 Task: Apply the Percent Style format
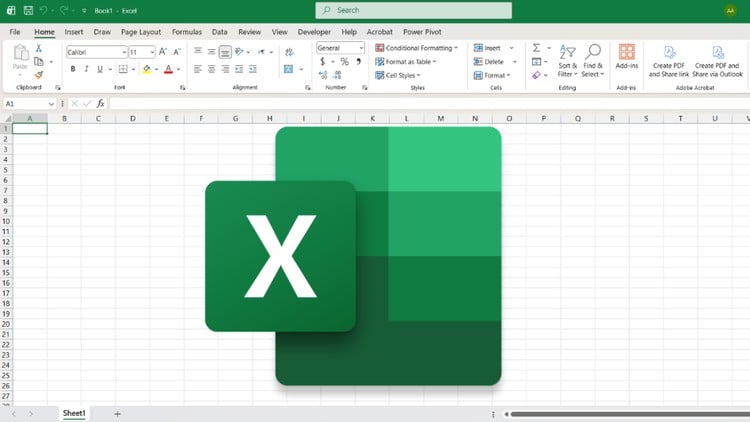tap(344, 61)
